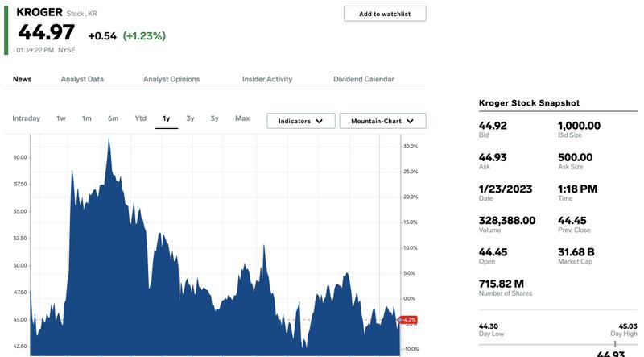Image resolution: width=644 pixels, height=357 pixels.
Task: Click the 44.45 Open value
Action: (x=493, y=252)
